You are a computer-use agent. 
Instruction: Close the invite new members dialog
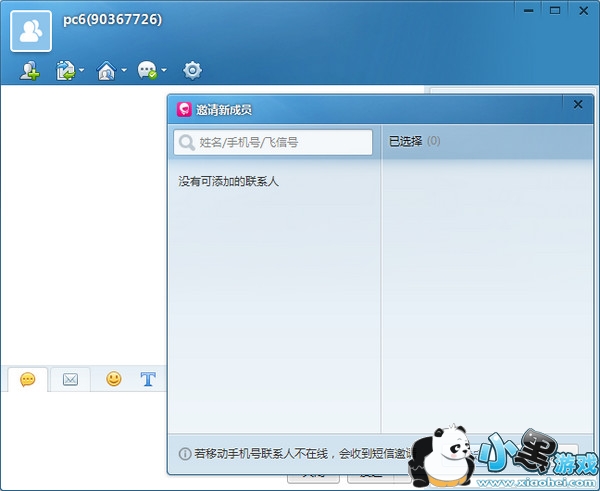point(578,104)
